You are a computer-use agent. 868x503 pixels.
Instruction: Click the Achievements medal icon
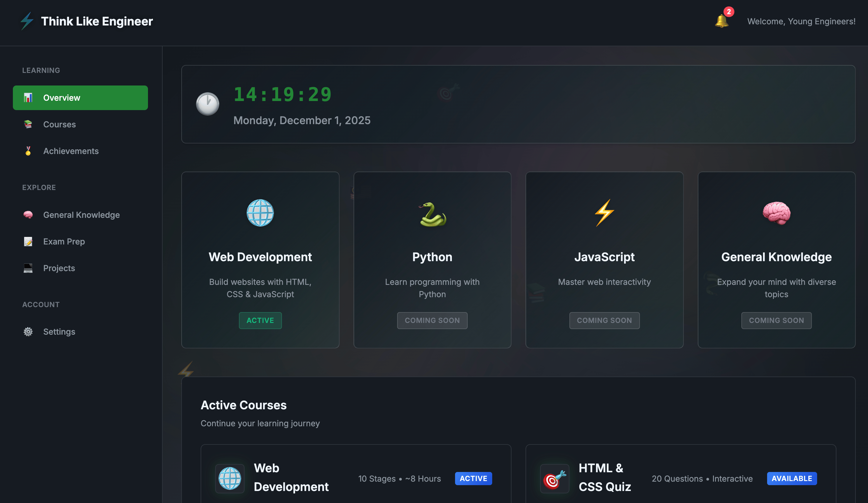[x=28, y=151]
